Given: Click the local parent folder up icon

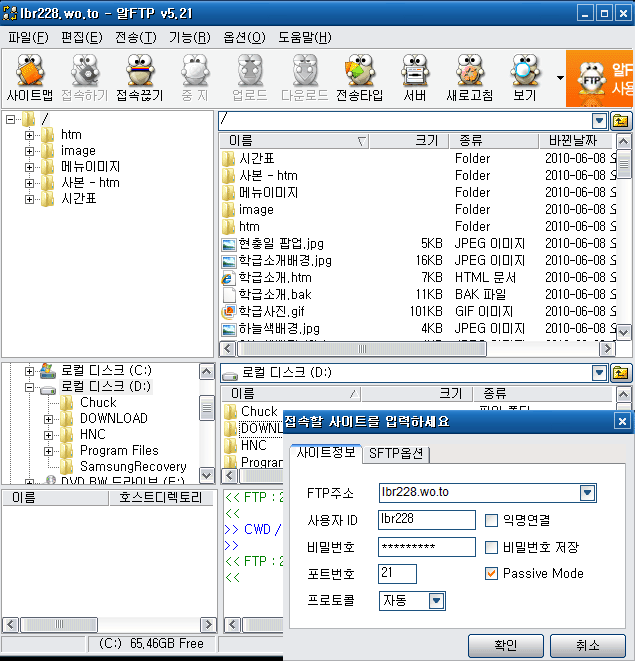Looking at the screenshot, I should (621, 373).
